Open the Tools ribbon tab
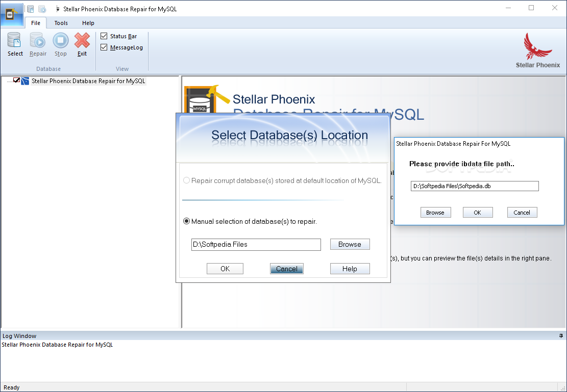Screen dimensions: 567x392 (61, 23)
